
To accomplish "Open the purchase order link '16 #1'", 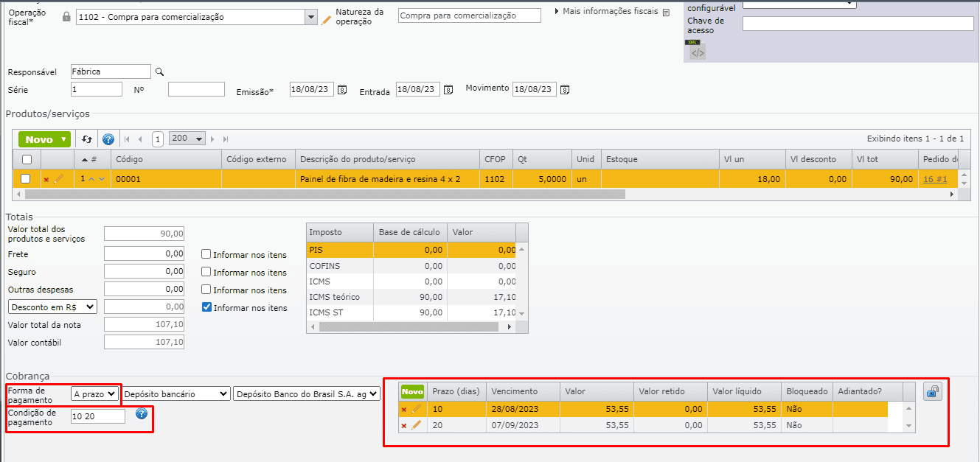I will (x=934, y=179).
